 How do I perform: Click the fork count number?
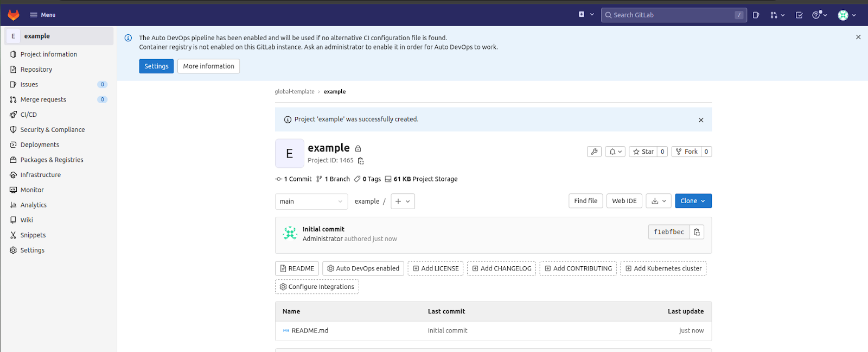pos(706,152)
